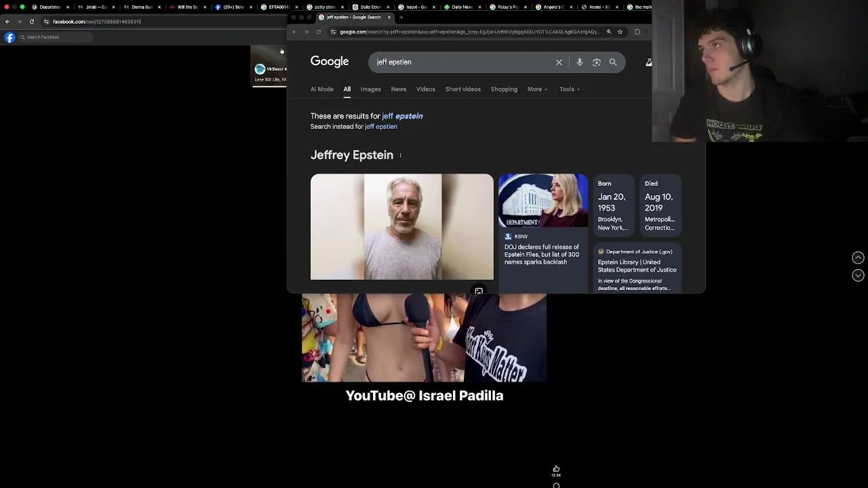This screenshot has width=868, height=488.
Task: Open the EFTA001 browser tab
Action: tap(279, 7)
